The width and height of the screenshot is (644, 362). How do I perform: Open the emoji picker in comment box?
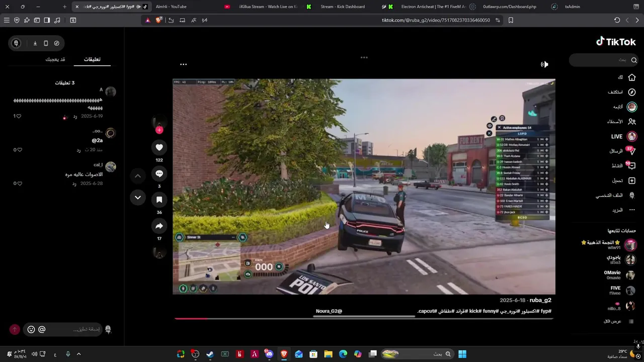(x=31, y=329)
